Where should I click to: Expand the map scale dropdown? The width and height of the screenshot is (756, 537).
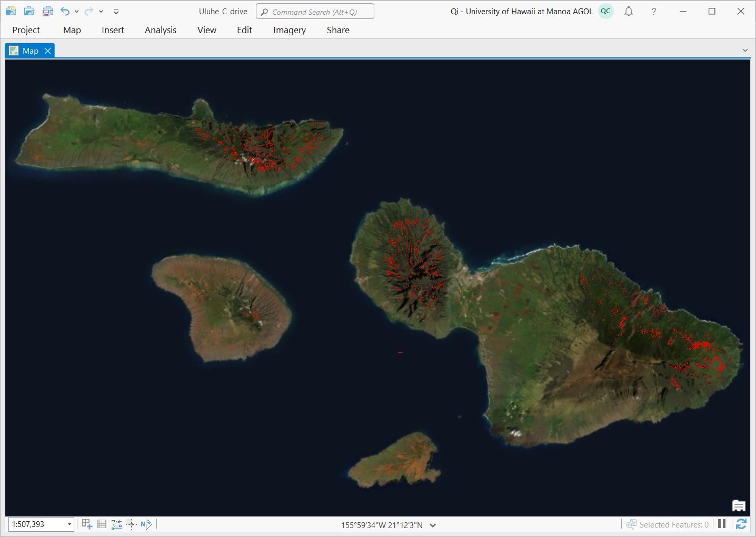69,524
